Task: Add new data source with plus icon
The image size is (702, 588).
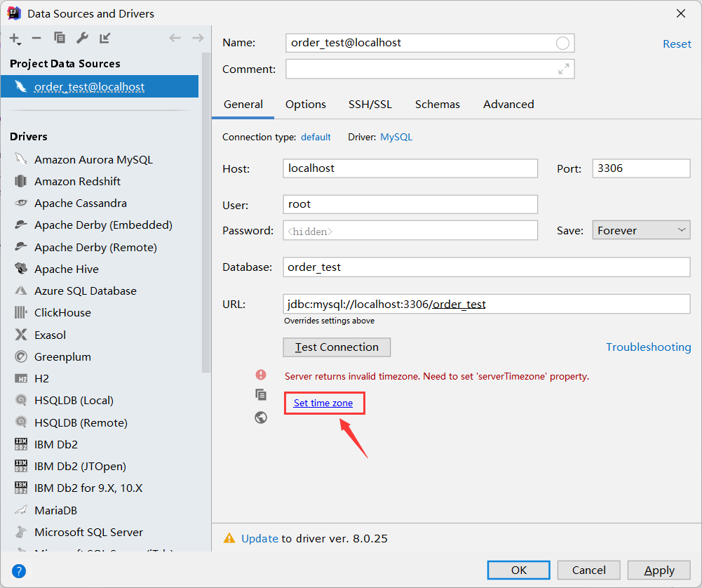Action: (x=15, y=39)
